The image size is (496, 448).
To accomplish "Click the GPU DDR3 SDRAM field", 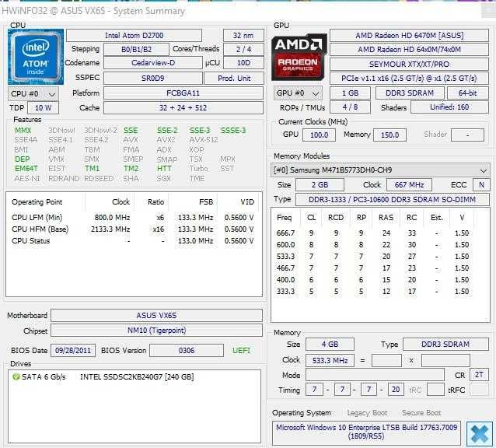I will click(410, 93).
